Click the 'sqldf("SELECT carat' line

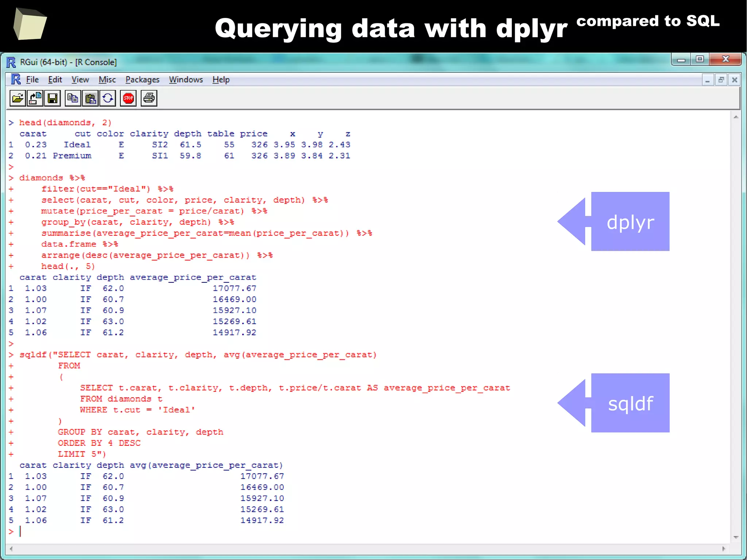pos(198,355)
